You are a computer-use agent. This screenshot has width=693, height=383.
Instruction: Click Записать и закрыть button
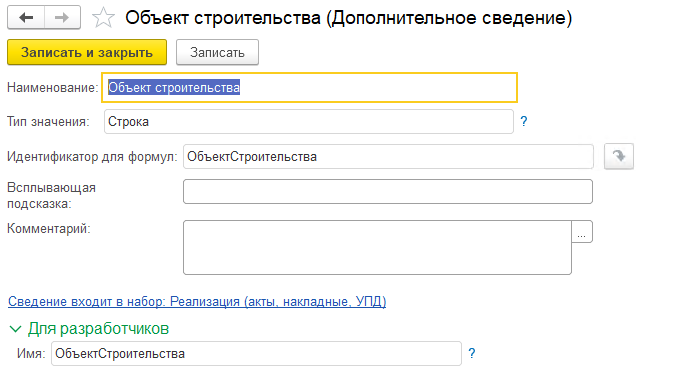tap(87, 53)
